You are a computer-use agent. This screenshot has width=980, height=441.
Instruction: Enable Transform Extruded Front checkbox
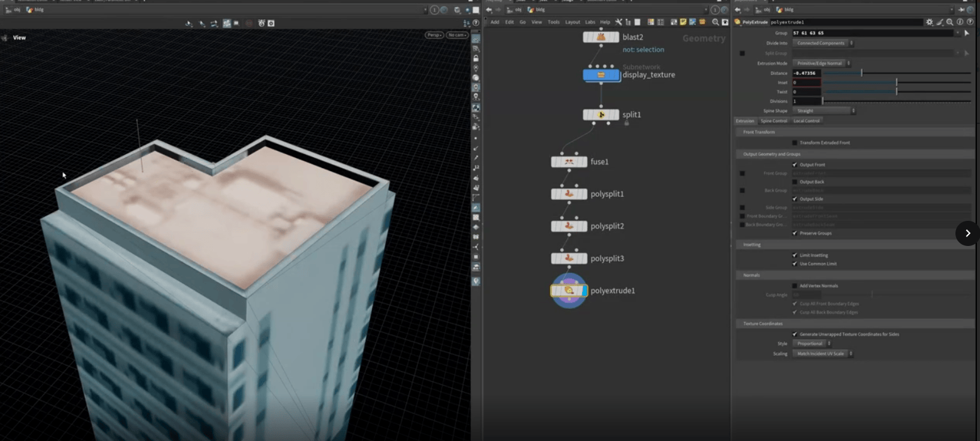point(794,143)
